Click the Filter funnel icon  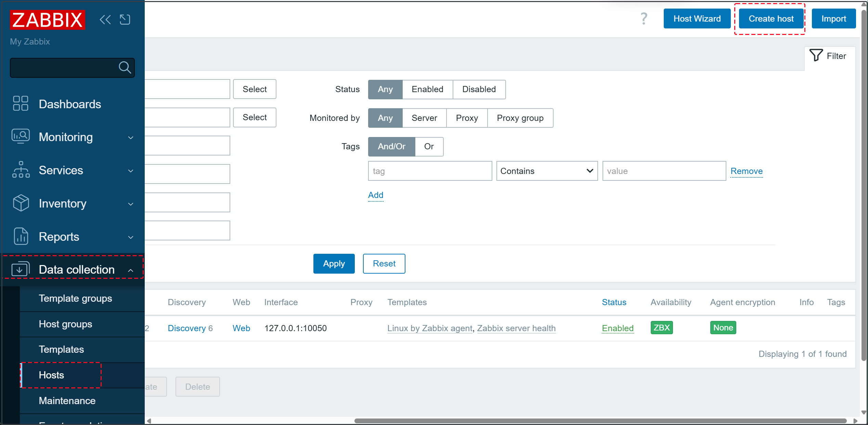pos(816,55)
